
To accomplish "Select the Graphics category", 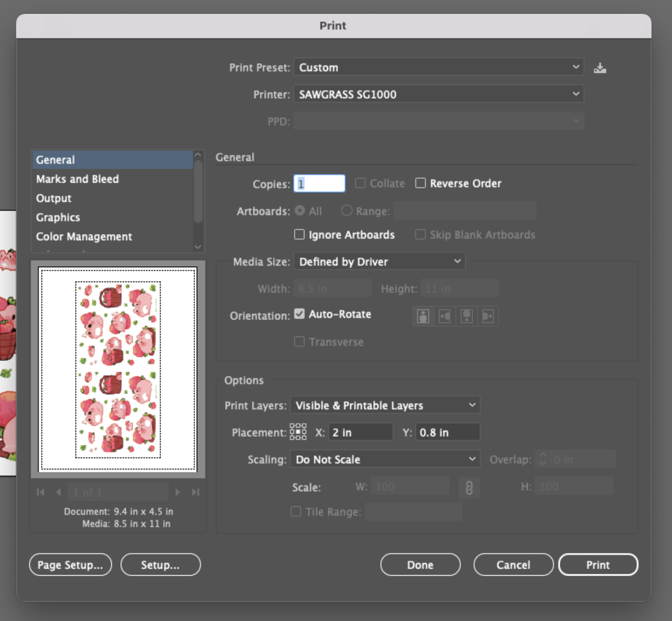I will (x=112, y=218).
